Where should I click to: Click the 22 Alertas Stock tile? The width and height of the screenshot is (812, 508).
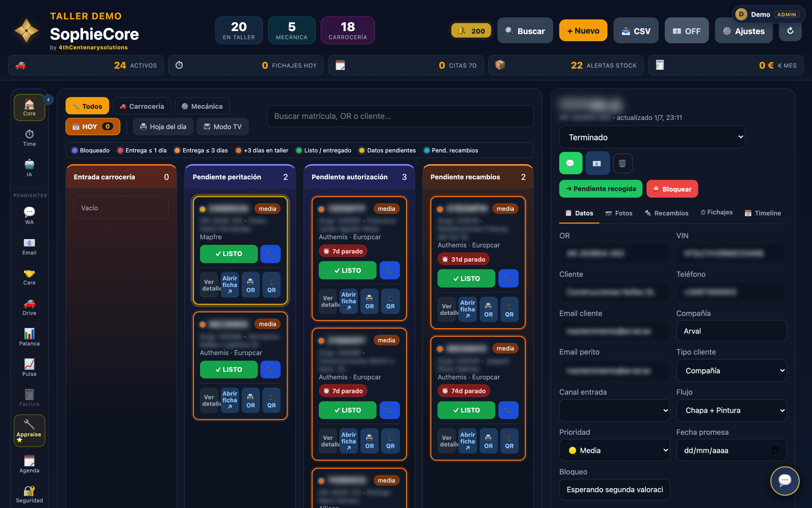tap(566, 65)
